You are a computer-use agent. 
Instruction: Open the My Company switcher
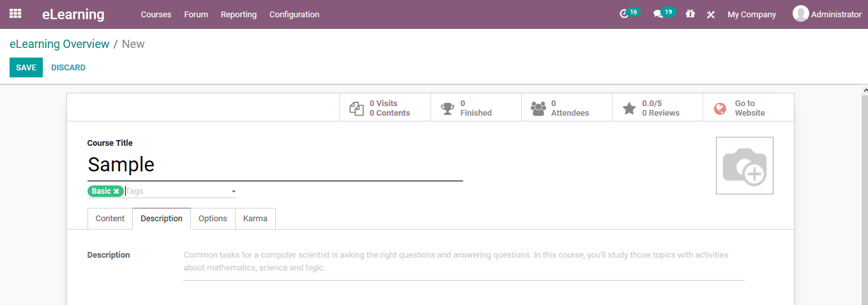752,14
